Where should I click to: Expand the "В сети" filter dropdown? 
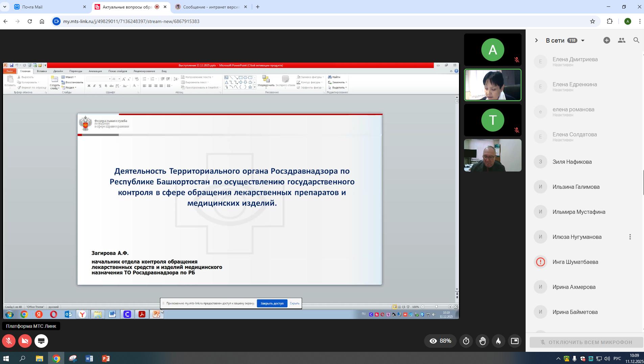pos(582,41)
